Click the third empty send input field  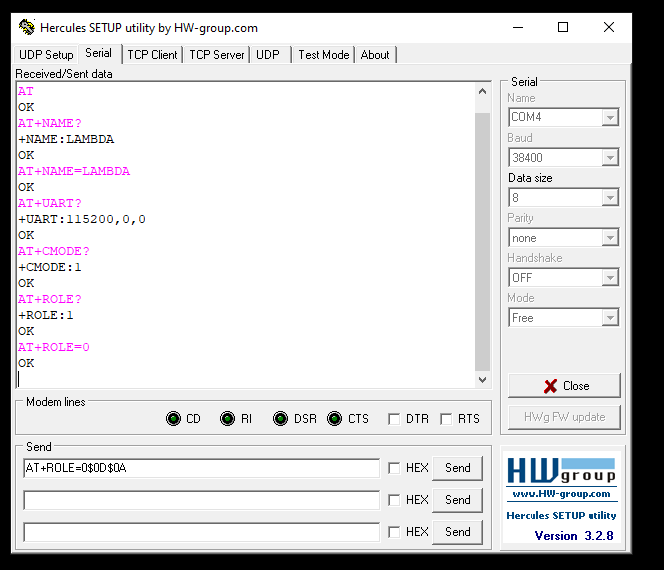click(202, 532)
